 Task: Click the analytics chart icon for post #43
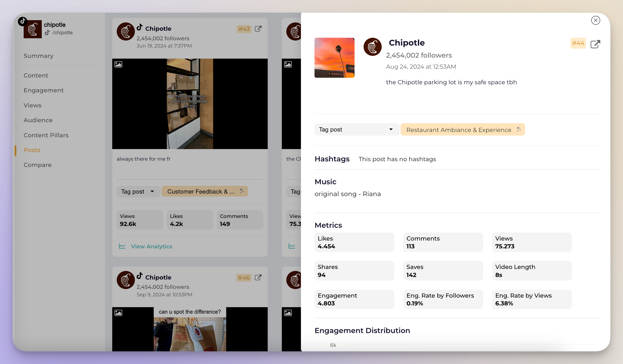tap(122, 246)
